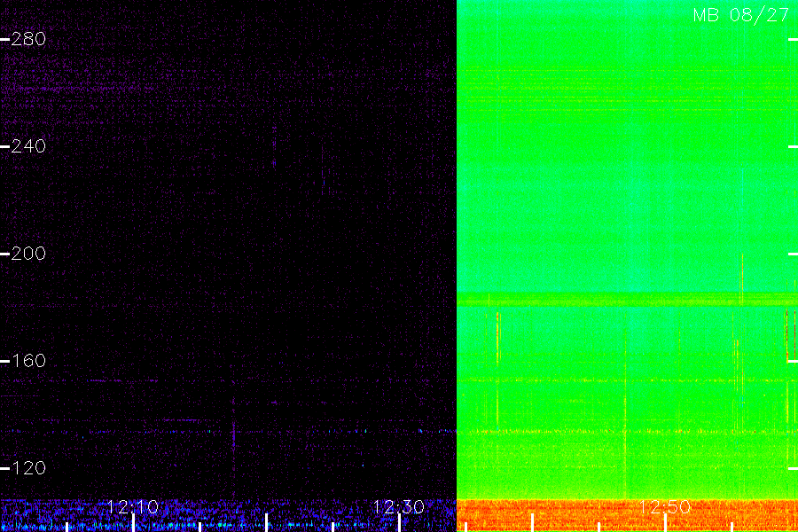Click the 240 frequency axis label
Viewport: 798px width, 532px height.
tap(28, 146)
